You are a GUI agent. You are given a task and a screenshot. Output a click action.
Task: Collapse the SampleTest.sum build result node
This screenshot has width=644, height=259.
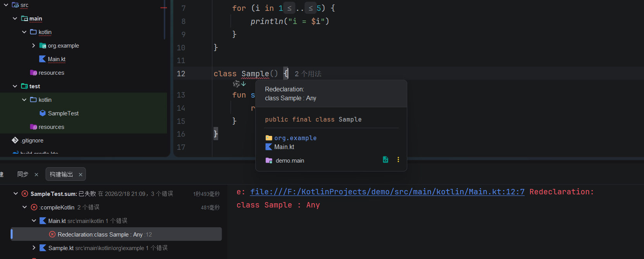15,194
